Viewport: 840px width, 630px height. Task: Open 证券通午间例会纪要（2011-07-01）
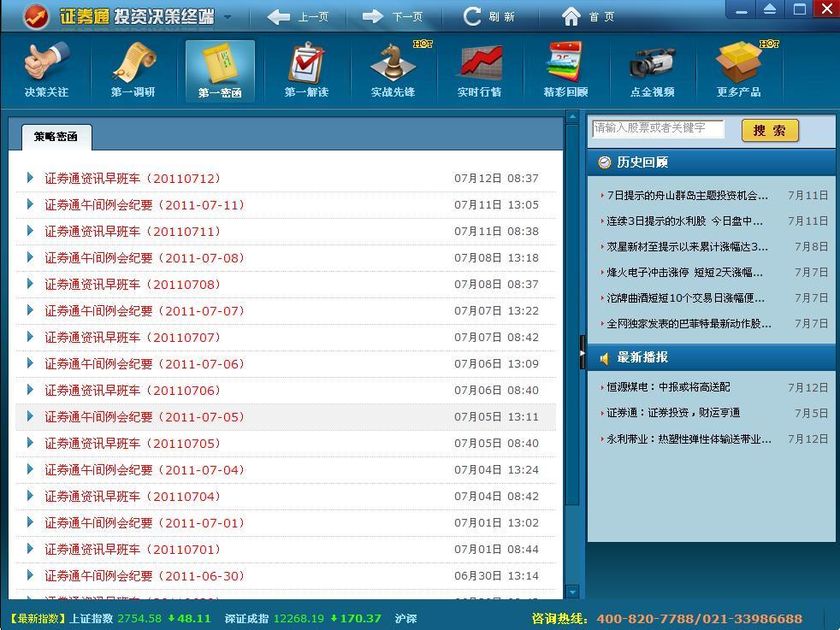[145, 523]
